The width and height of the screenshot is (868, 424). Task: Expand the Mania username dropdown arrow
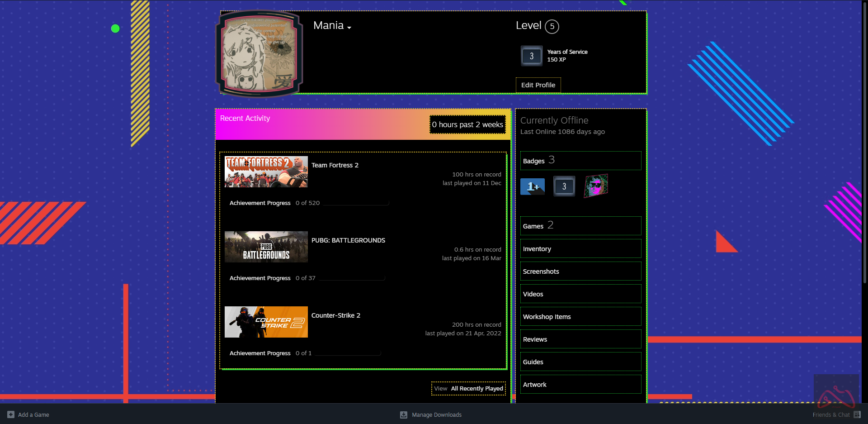[x=349, y=28]
